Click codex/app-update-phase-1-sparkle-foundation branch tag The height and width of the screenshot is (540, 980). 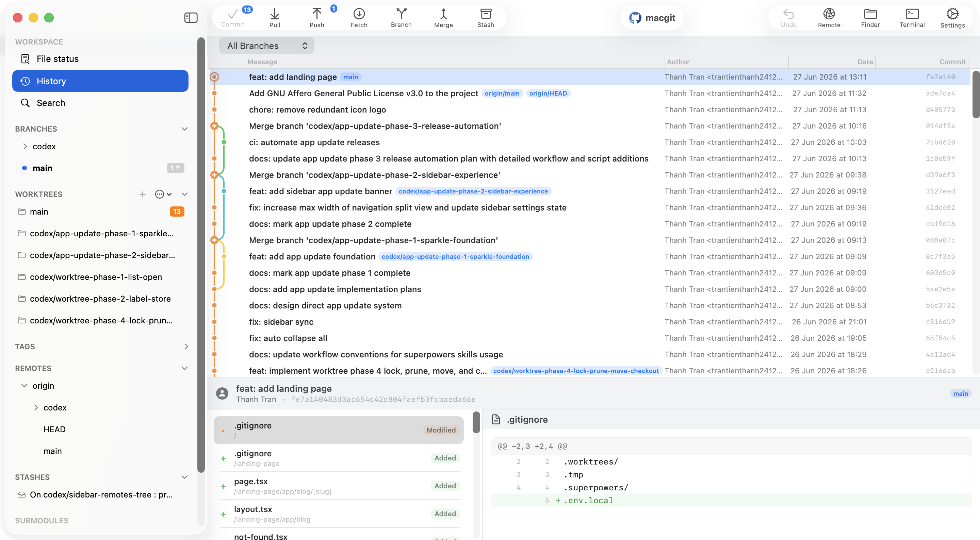(x=455, y=257)
